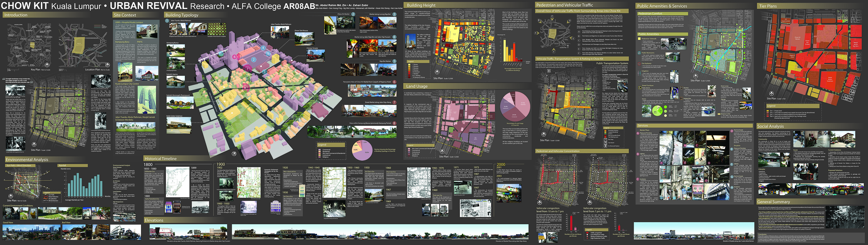Click the 1900 marker on the Historical Timeline

tap(220, 164)
